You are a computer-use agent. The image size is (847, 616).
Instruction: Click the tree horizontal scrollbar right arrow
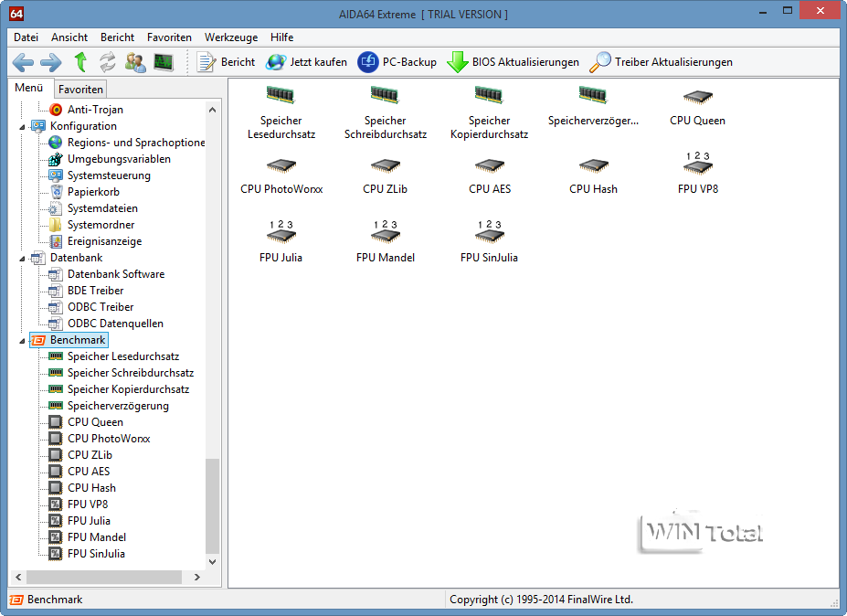(197, 577)
